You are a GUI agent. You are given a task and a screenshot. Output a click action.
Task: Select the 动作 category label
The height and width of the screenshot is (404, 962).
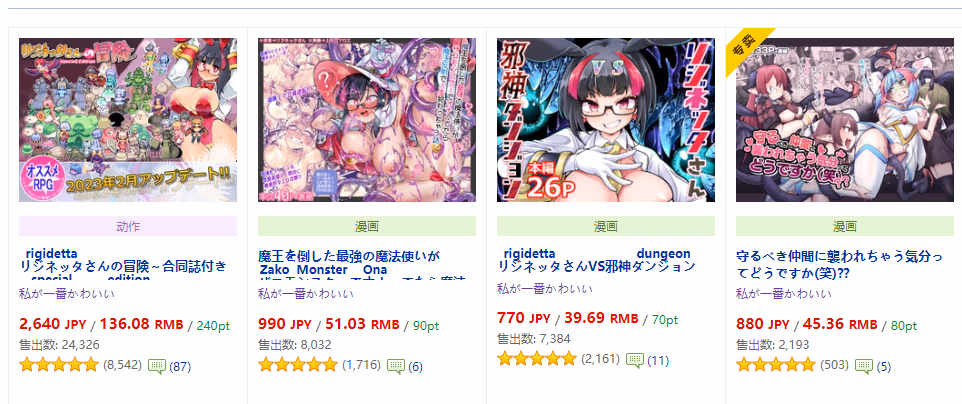[128, 226]
